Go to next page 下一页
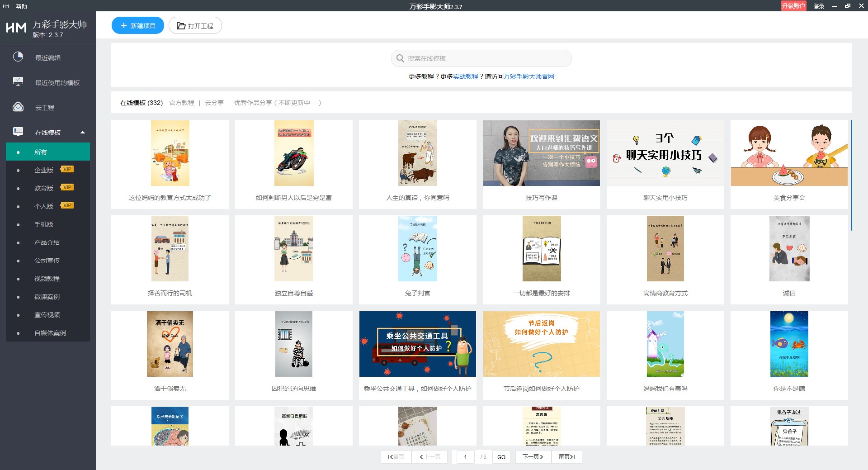 (533, 457)
